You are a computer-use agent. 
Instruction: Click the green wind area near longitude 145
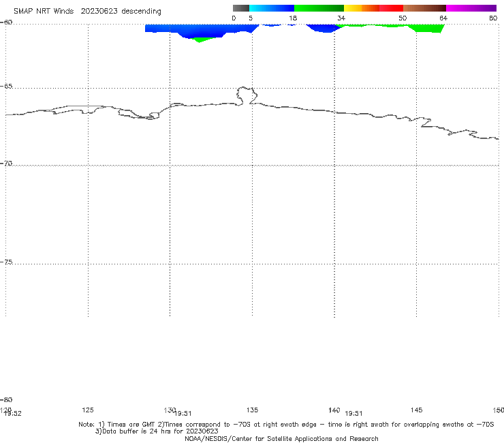pyautogui.click(x=428, y=29)
